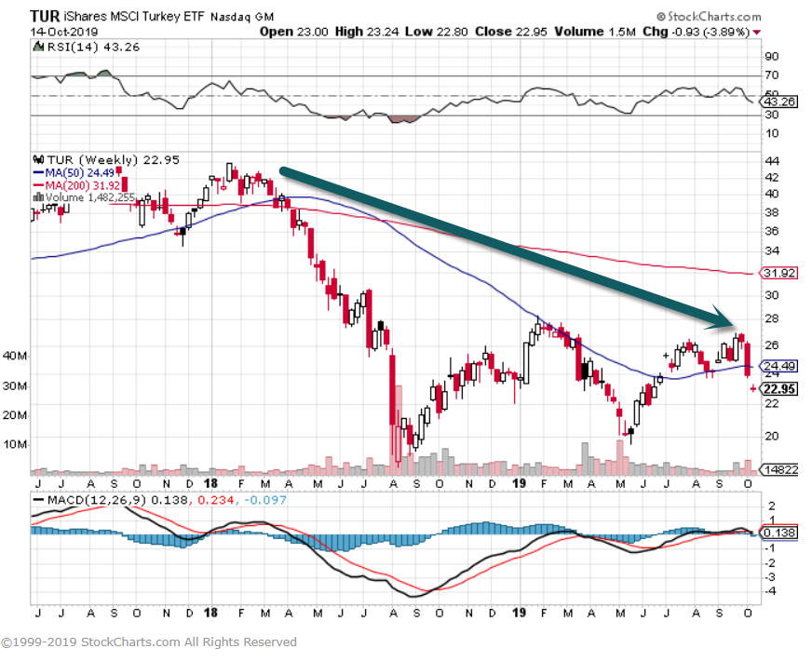Screen dimensions: 812x662
Task: Click the 40M volume axis label
Action: (15, 357)
